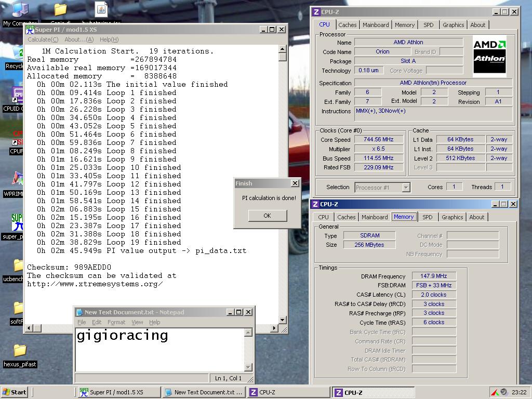
Task: Minimize the Notepad window
Action: tap(230, 312)
